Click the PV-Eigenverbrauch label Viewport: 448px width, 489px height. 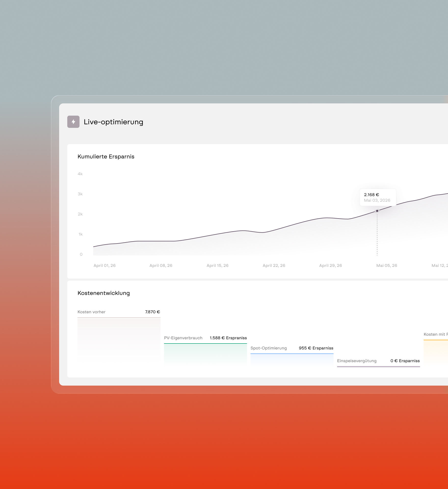click(x=183, y=338)
